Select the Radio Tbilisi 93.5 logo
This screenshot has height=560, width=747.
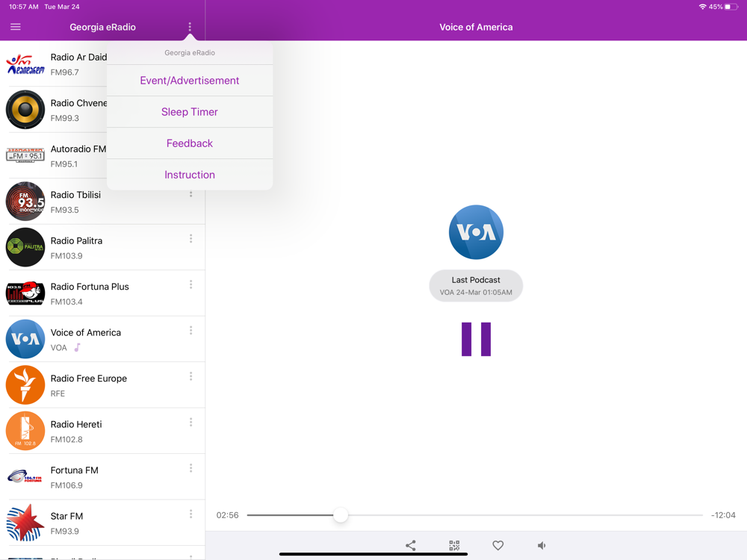pyautogui.click(x=25, y=202)
